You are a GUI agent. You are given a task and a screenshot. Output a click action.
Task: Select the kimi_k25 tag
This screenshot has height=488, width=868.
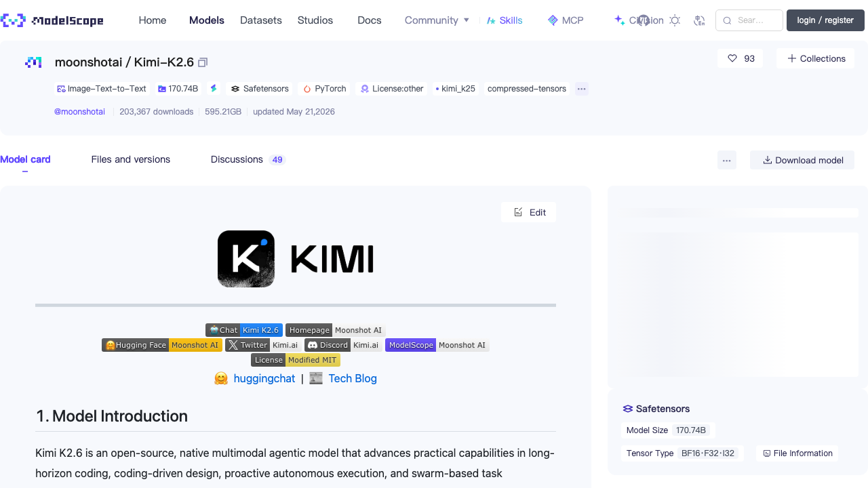(x=455, y=89)
